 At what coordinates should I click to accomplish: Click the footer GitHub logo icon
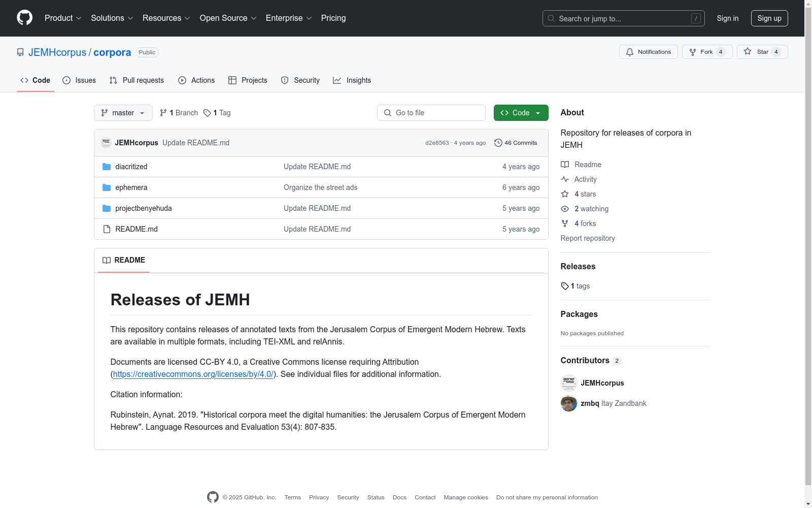coord(213,497)
